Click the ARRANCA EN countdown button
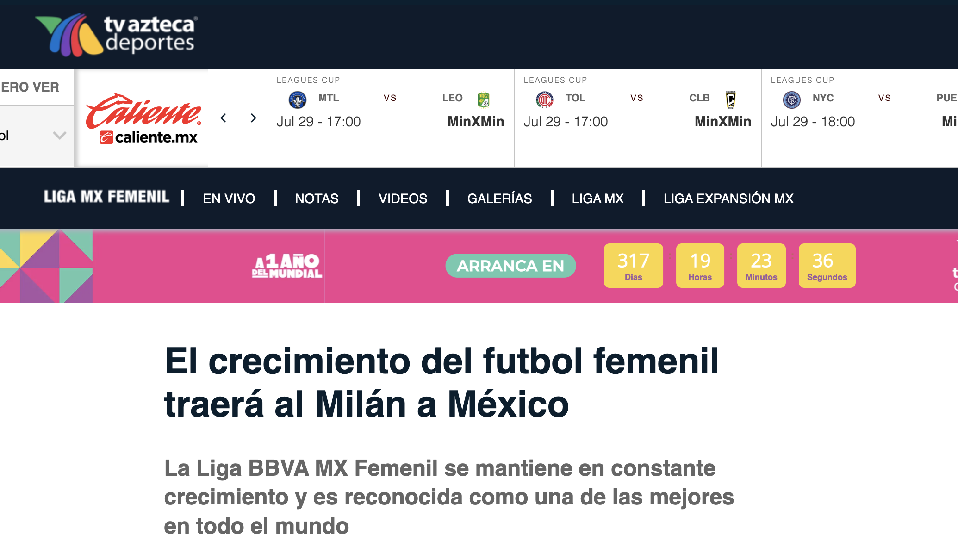 [x=510, y=266]
